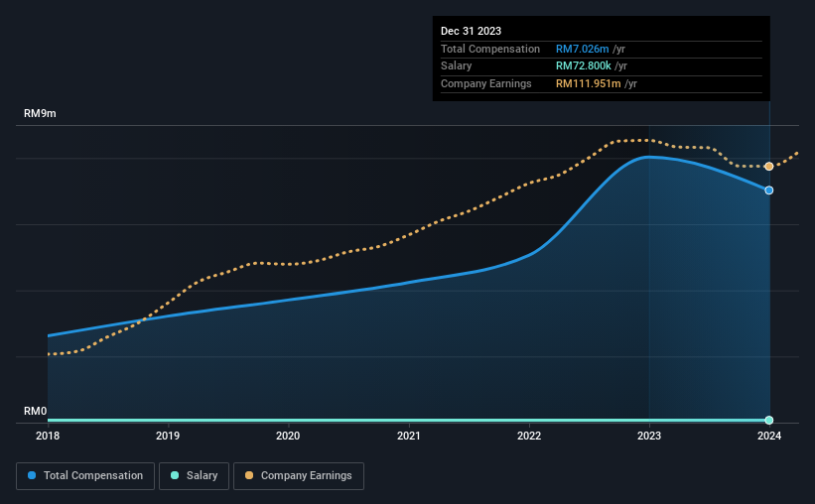Click the RM0 y-axis label
815x504 pixels.
pos(35,411)
